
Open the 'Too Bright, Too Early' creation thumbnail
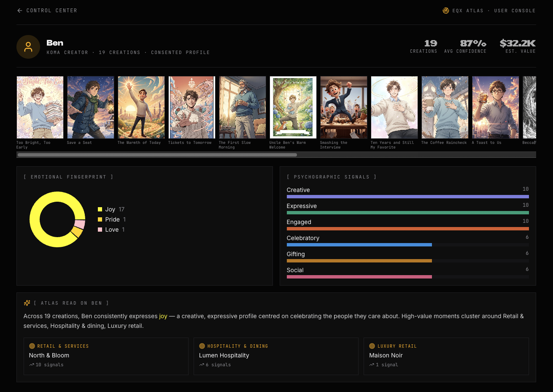coord(40,107)
